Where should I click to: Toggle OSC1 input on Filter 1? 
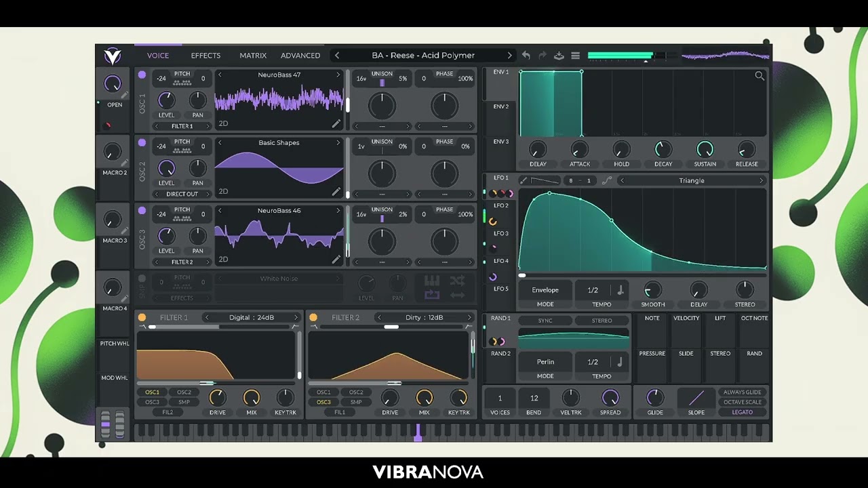click(x=152, y=392)
